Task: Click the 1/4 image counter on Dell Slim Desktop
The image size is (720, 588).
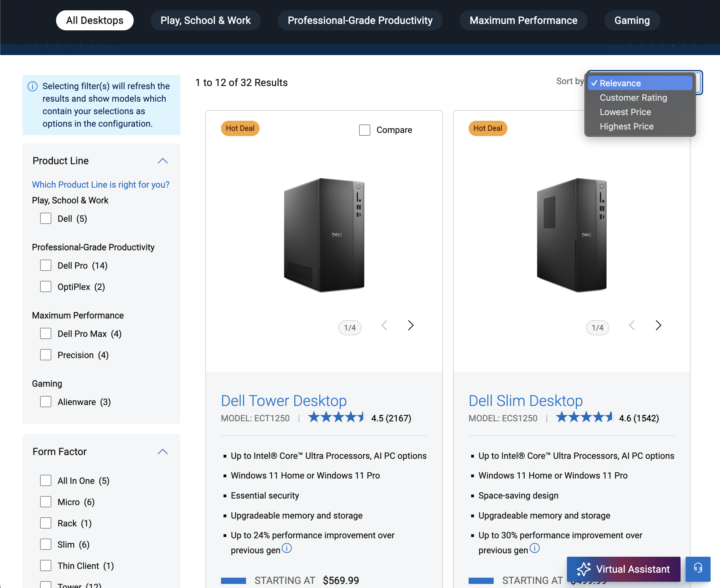Action: tap(598, 327)
